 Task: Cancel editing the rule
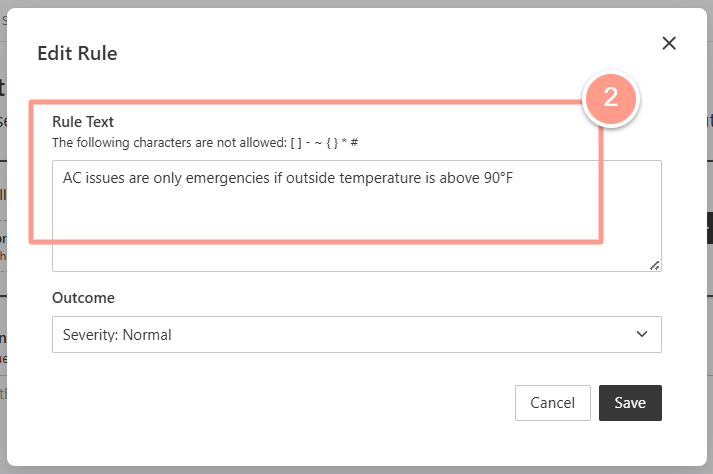[552, 403]
